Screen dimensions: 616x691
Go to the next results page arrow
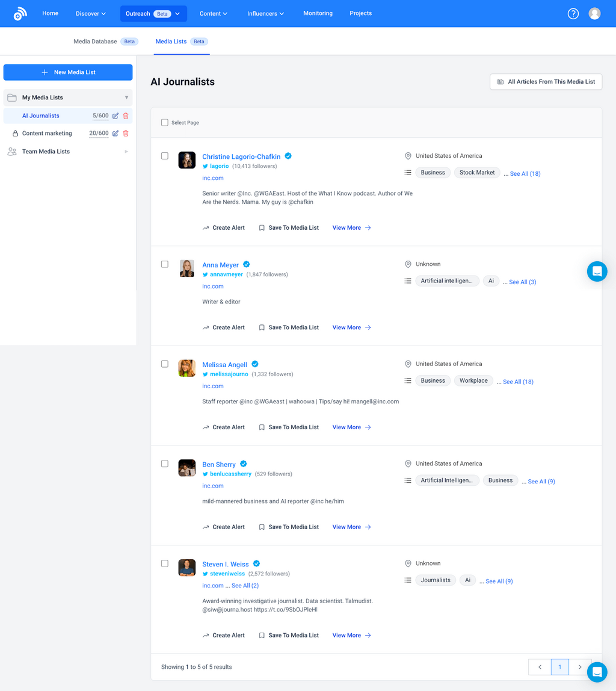coord(579,667)
